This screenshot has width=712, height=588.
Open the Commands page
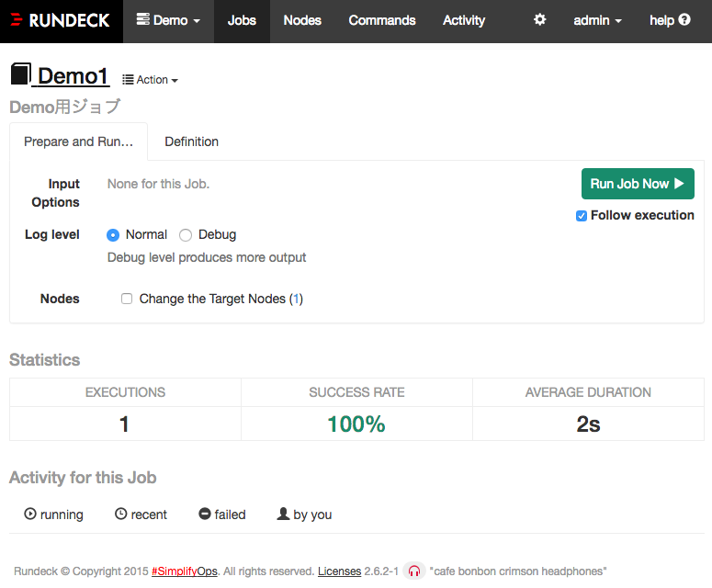tap(382, 21)
